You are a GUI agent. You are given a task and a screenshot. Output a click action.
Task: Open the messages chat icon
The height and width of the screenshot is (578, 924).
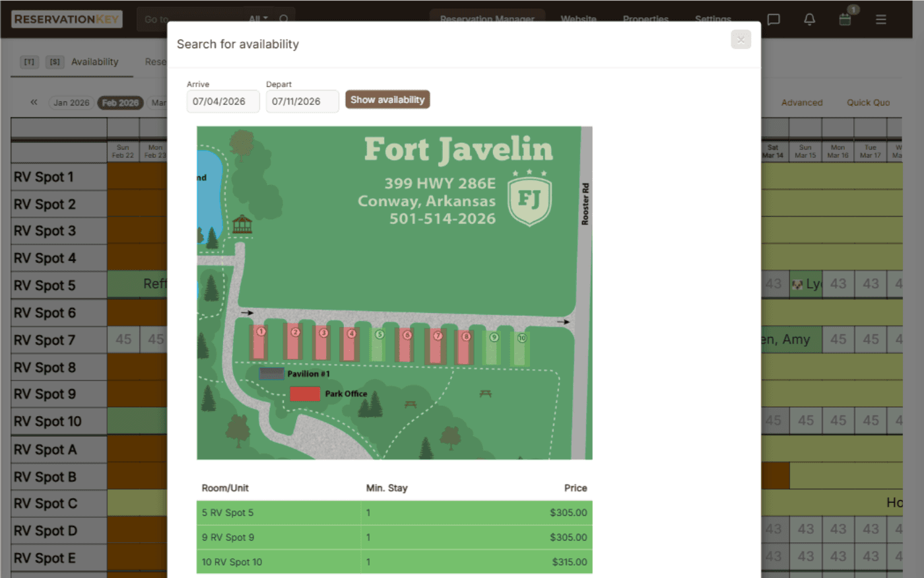pos(773,19)
